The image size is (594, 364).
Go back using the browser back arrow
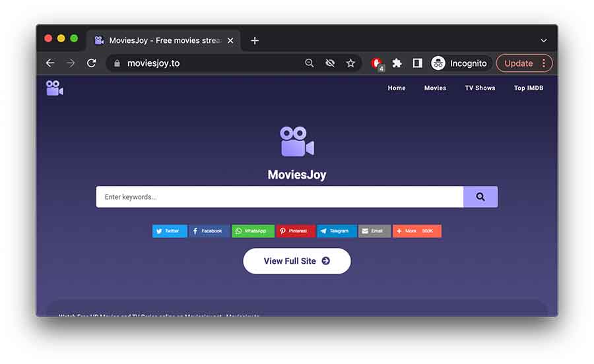point(50,63)
